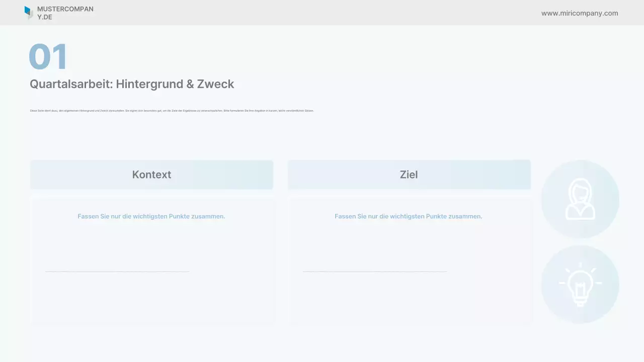
Task: Click the word Zweck in the slide title
Action: [x=215, y=84]
